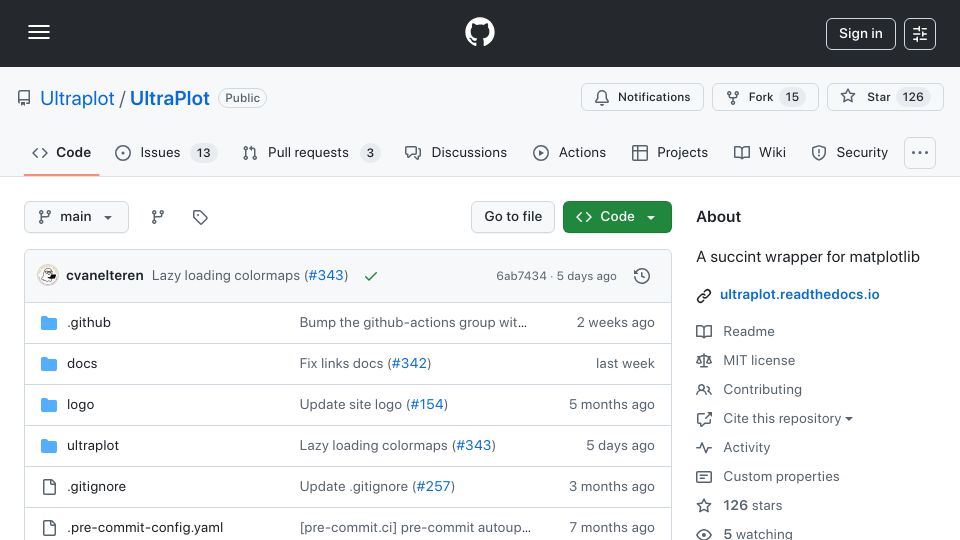Image resolution: width=960 pixels, height=540 pixels.
Task: Open the Security tab
Action: [x=850, y=152]
